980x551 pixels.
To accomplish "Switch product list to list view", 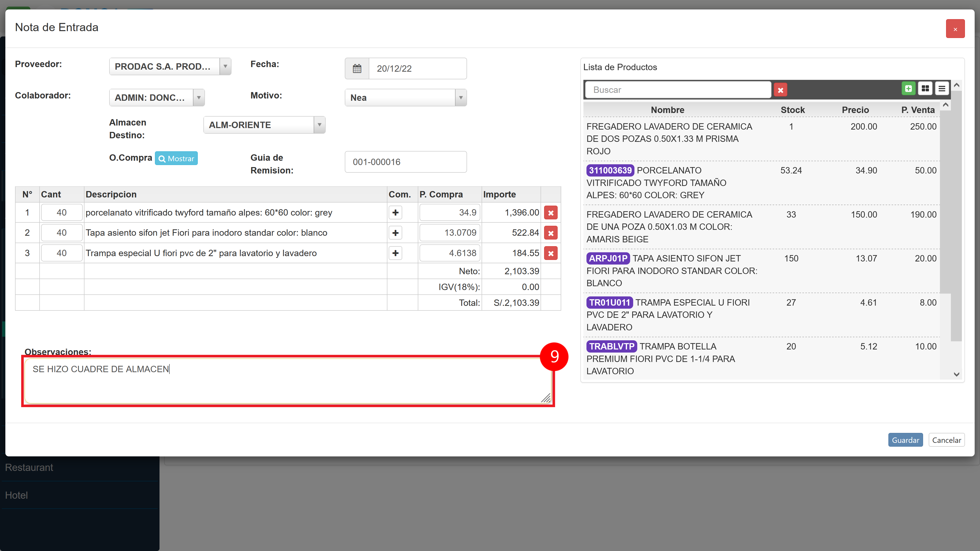I will coord(941,89).
